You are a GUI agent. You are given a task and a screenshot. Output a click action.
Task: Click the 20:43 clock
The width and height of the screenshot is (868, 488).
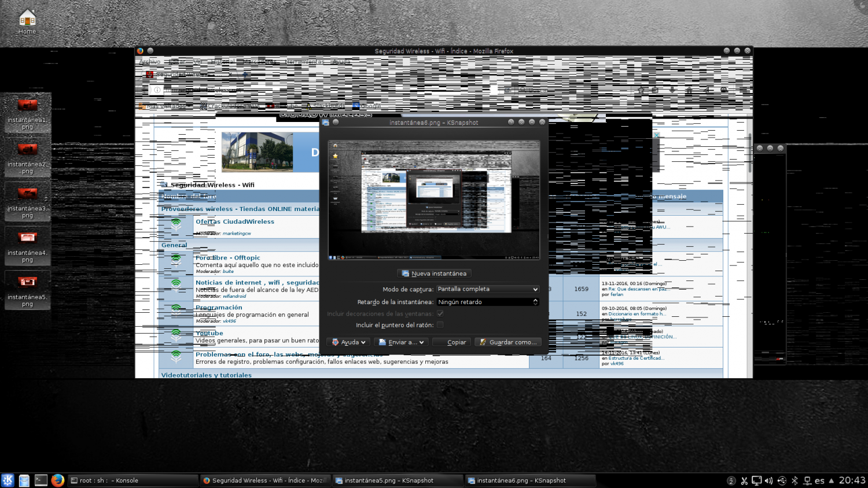point(852,480)
